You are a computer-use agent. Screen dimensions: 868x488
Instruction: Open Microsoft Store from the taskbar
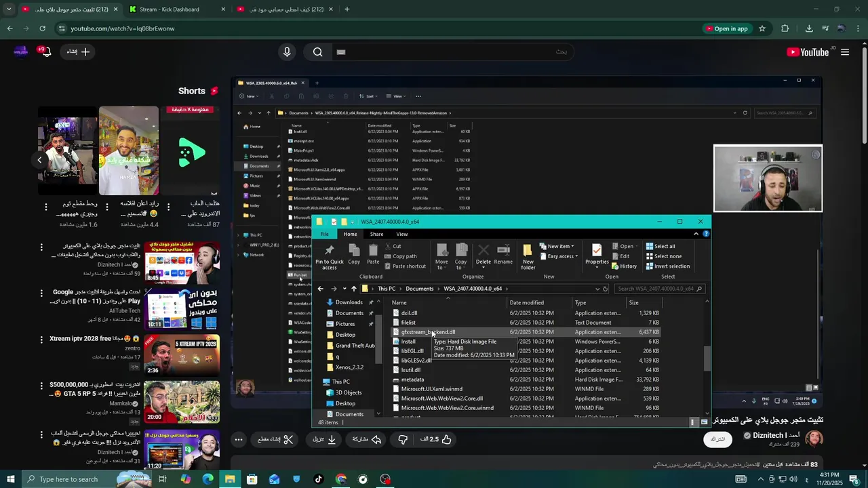pos(252,479)
